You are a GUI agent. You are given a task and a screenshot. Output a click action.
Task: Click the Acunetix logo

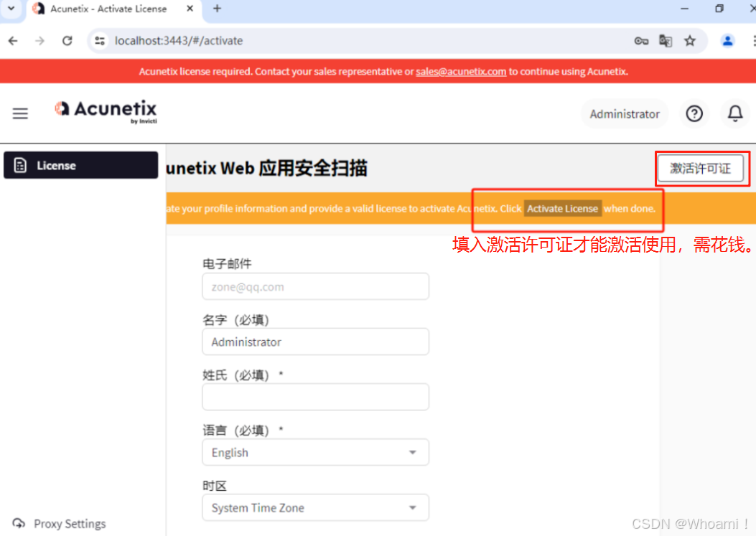[x=106, y=111]
